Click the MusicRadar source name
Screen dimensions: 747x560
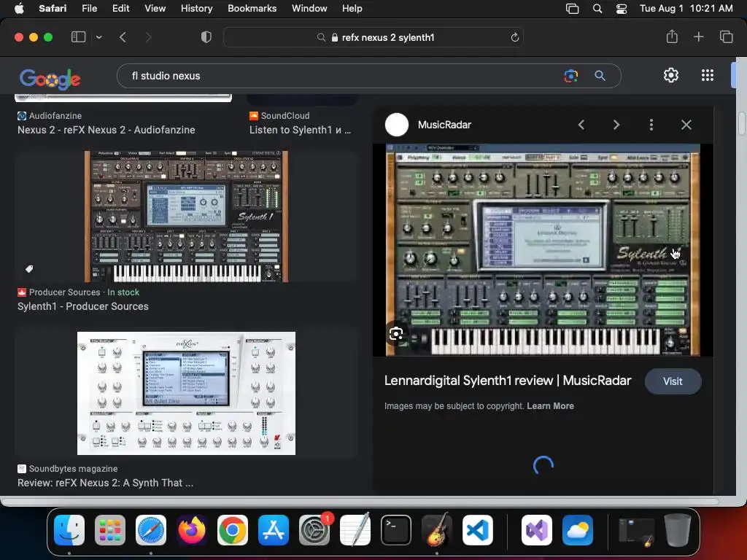click(x=444, y=125)
